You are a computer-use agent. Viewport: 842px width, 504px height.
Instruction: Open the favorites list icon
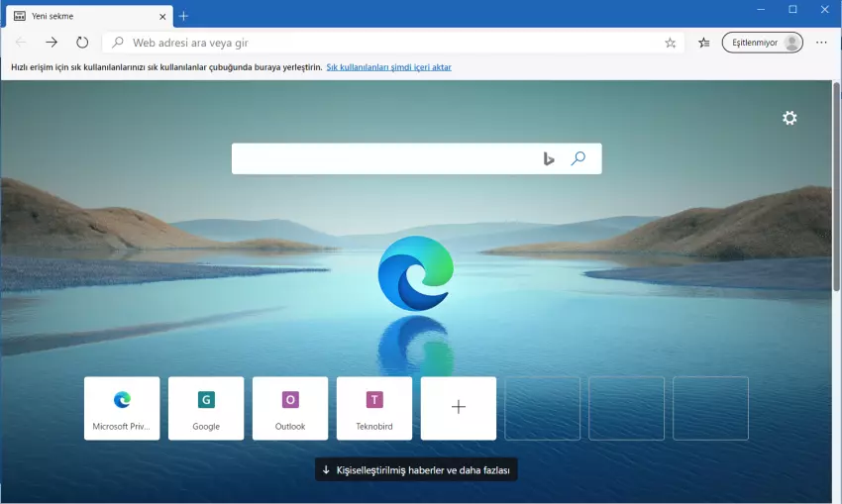pyautogui.click(x=703, y=43)
